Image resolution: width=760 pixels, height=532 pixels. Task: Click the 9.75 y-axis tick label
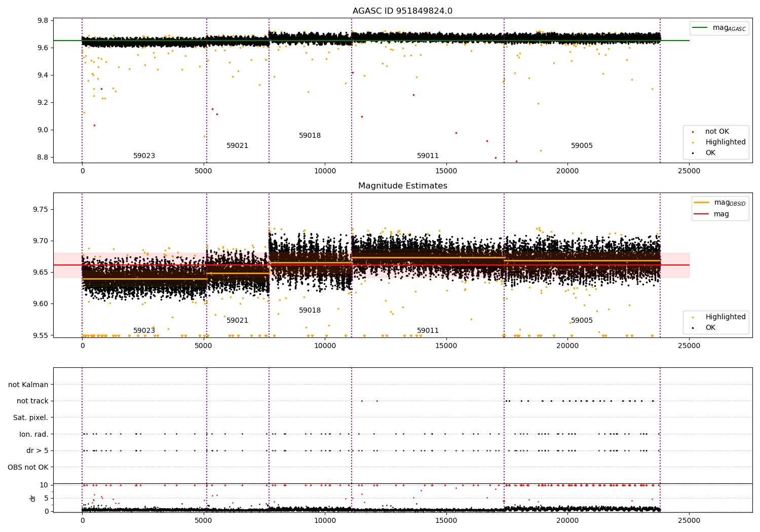(41, 210)
